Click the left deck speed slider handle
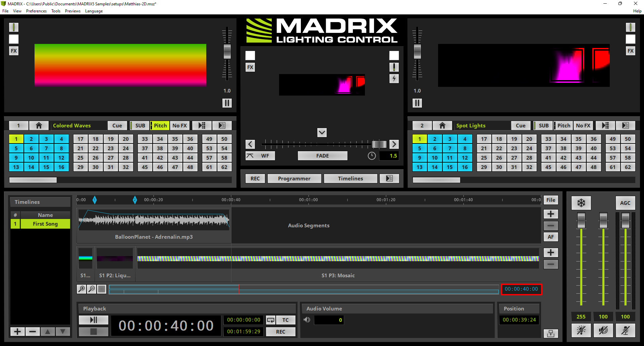644x346 pixels. coord(227,51)
